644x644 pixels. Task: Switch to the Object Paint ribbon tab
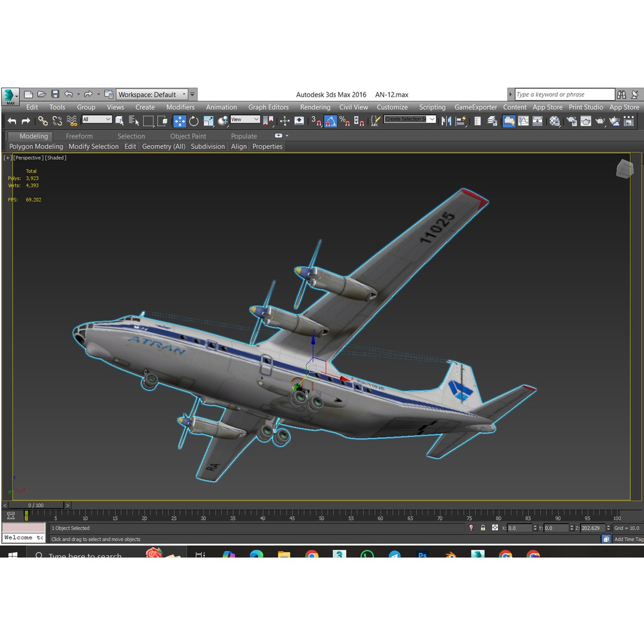(x=188, y=136)
